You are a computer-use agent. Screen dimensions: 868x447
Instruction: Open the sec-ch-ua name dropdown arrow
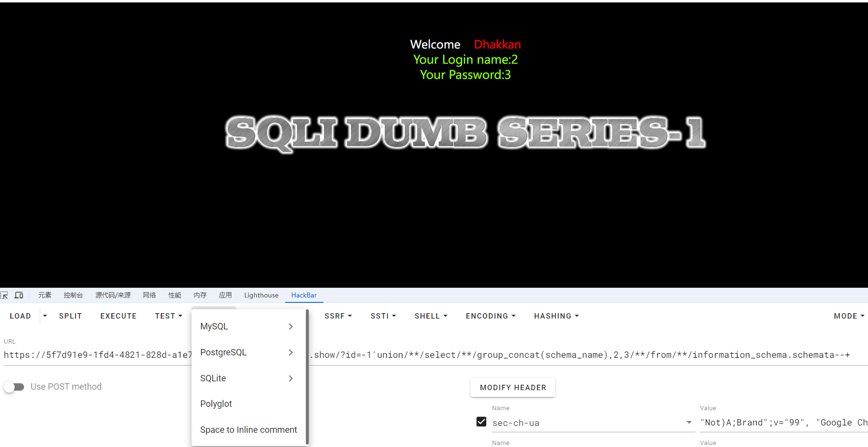pyautogui.click(x=688, y=422)
